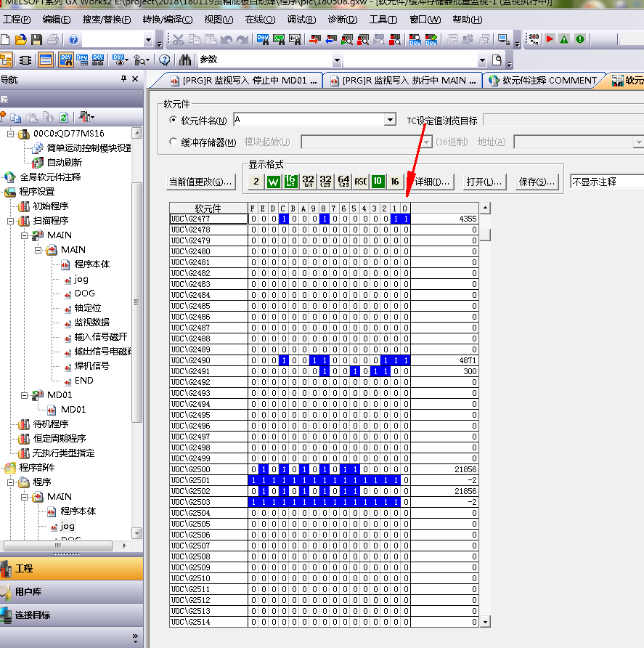Open the device name dropdown arrow
Viewport: 644px width, 648px height.
coord(390,120)
